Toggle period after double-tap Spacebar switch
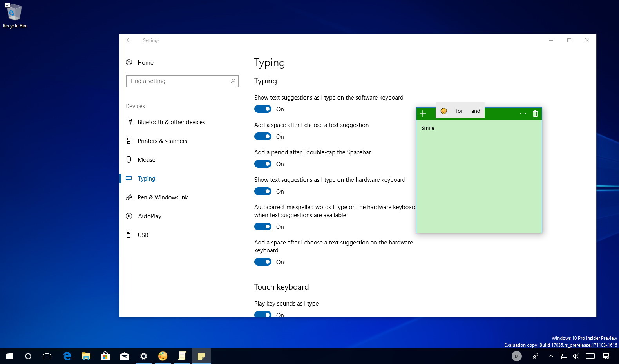This screenshot has width=619, height=364. click(263, 164)
